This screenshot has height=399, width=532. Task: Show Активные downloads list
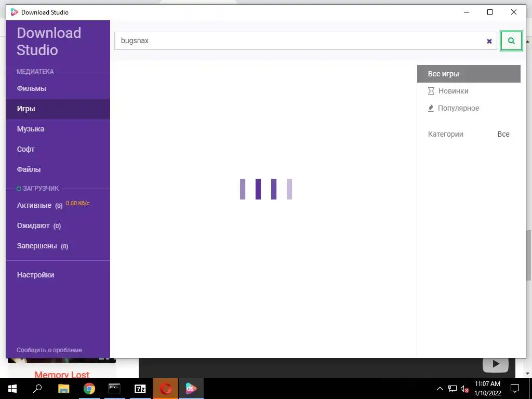click(39, 206)
